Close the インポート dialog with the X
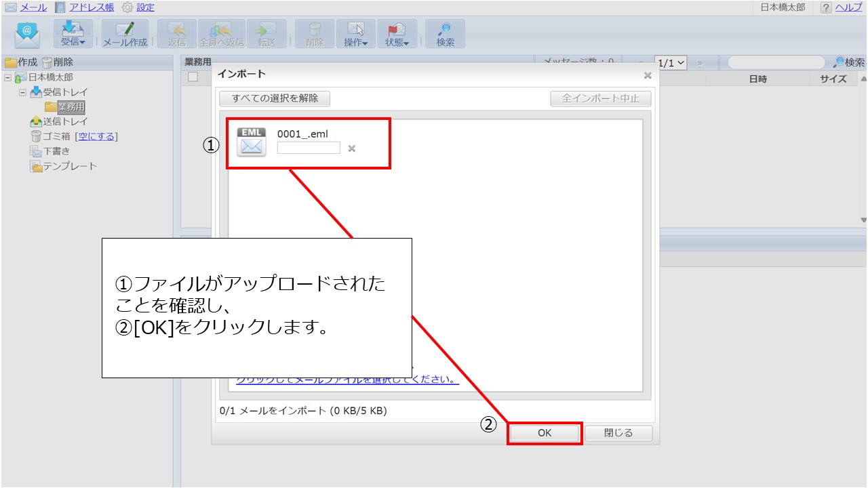 click(x=648, y=75)
